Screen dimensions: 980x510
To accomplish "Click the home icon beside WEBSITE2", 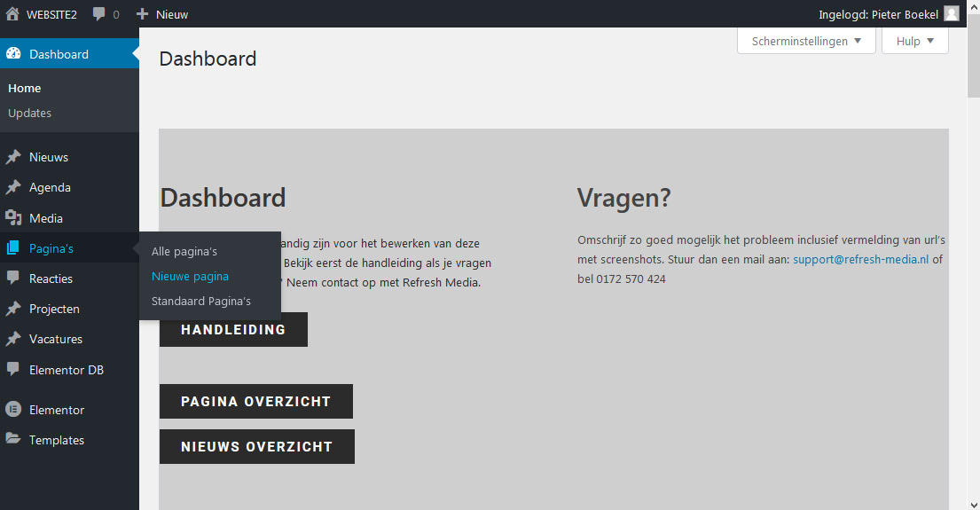I will coord(12,14).
